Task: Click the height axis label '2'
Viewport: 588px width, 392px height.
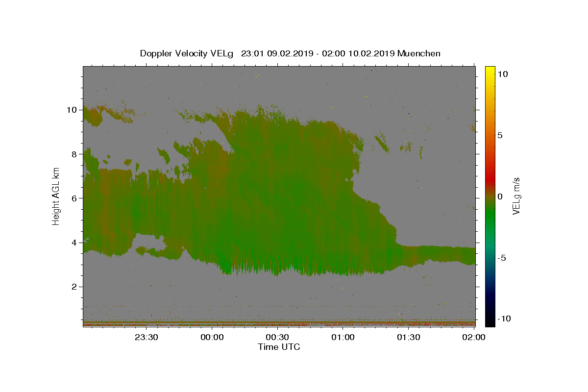Action: [74, 287]
